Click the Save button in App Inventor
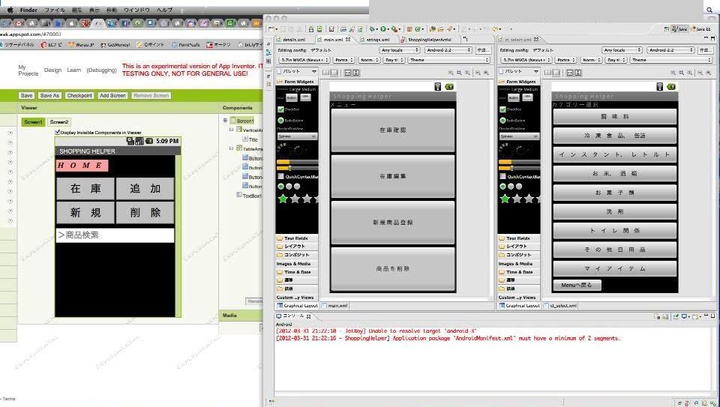720x407 pixels. (27, 95)
